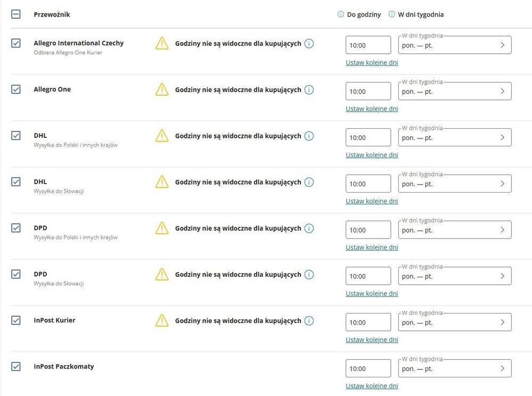Click info icon beside 'Do godziny' header
Viewport: 532px width, 396px height.
[x=341, y=14]
